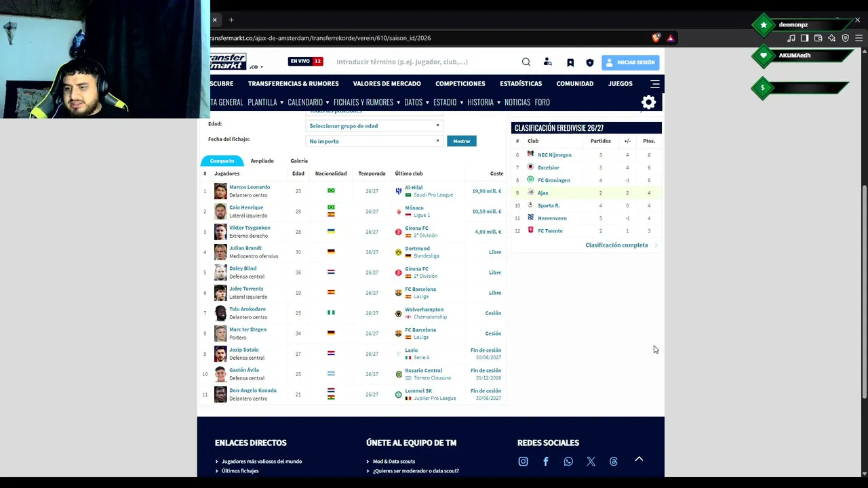Open COMPETICIONES menu
The image size is (868, 488).
pos(460,84)
